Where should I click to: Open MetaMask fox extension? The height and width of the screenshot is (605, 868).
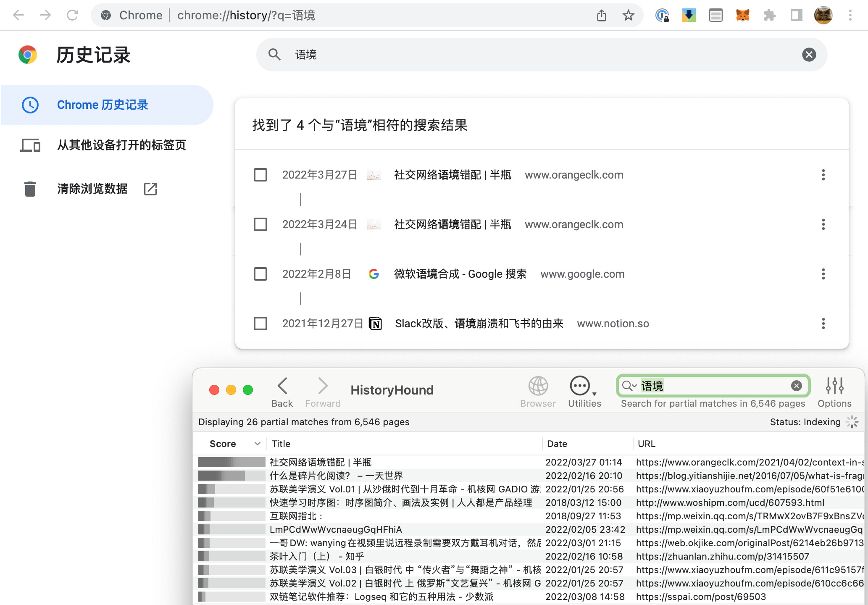coord(743,16)
